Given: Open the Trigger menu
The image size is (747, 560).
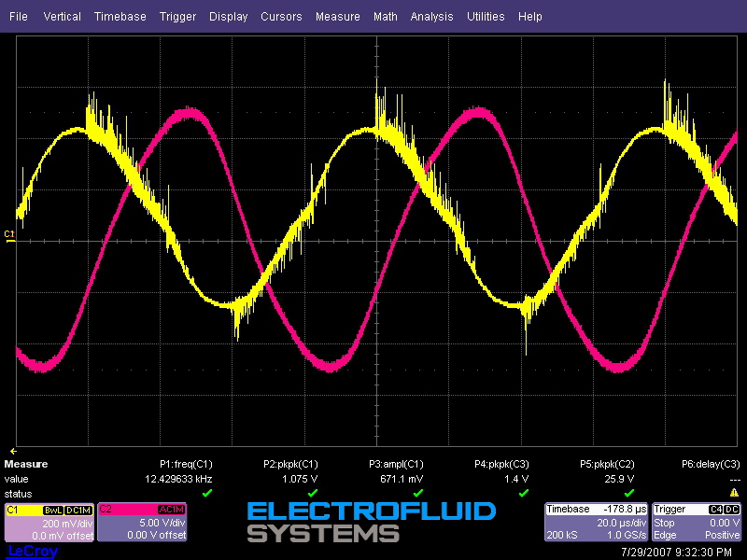Looking at the screenshot, I should coord(177,16).
